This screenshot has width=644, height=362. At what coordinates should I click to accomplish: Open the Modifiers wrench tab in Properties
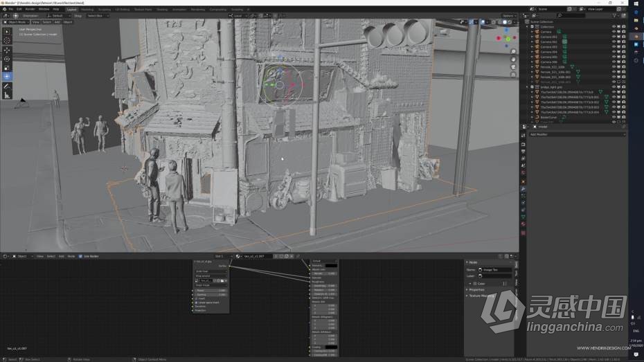click(x=524, y=189)
